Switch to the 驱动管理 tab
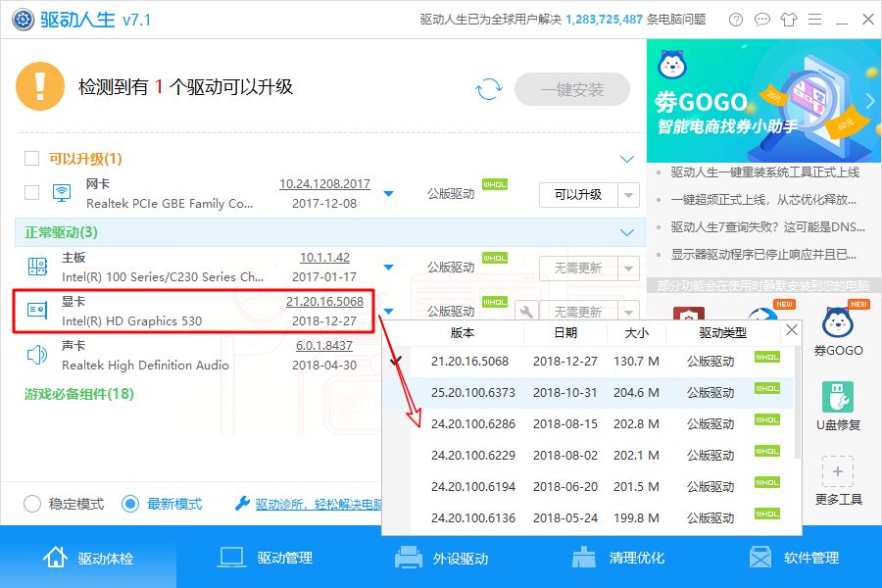Image resolution: width=882 pixels, height=588 pixels. tap(265, 558)
